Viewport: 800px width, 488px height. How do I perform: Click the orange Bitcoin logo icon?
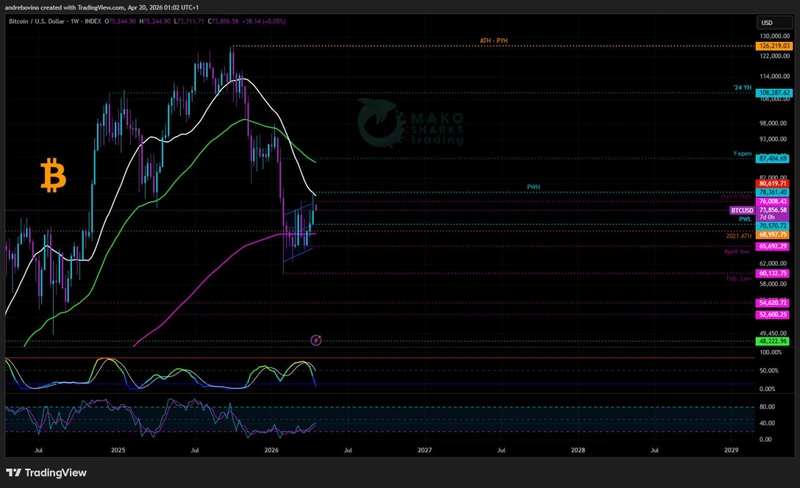52,175
